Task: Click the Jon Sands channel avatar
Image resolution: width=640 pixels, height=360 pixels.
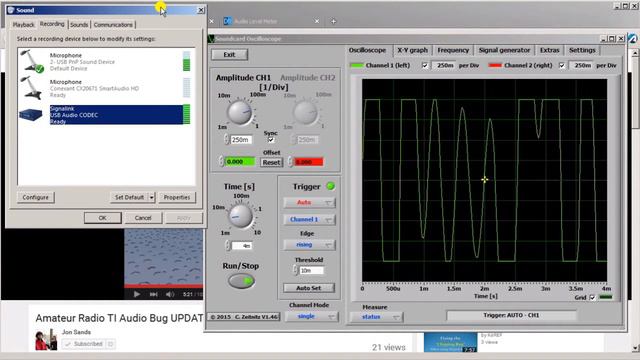Action: [x=46, y=340]
